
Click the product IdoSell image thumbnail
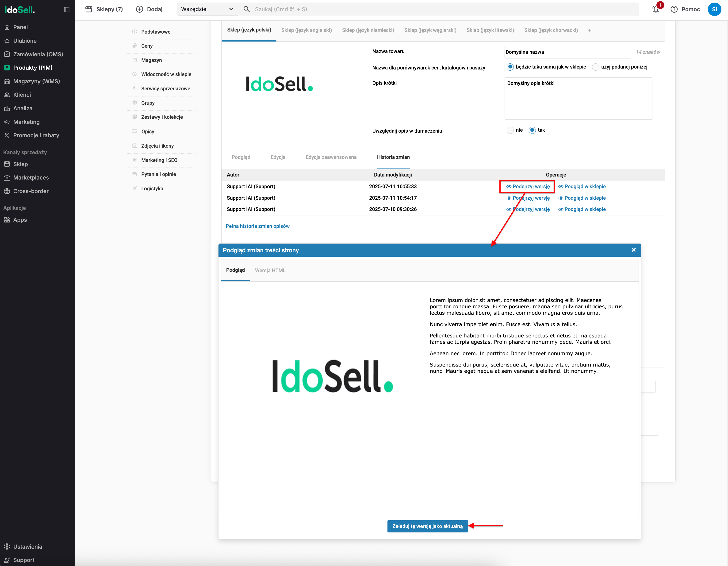pyautogui.click(x=279, y=84)
